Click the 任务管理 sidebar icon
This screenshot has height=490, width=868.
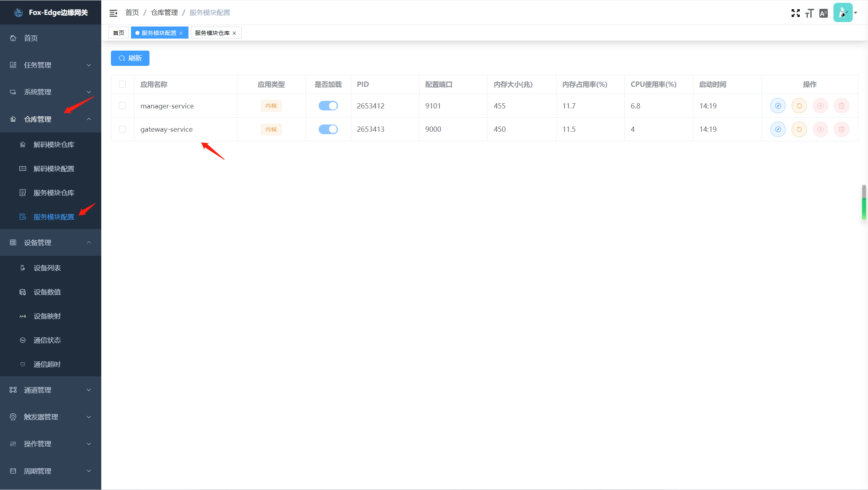[x=13, y=65]
